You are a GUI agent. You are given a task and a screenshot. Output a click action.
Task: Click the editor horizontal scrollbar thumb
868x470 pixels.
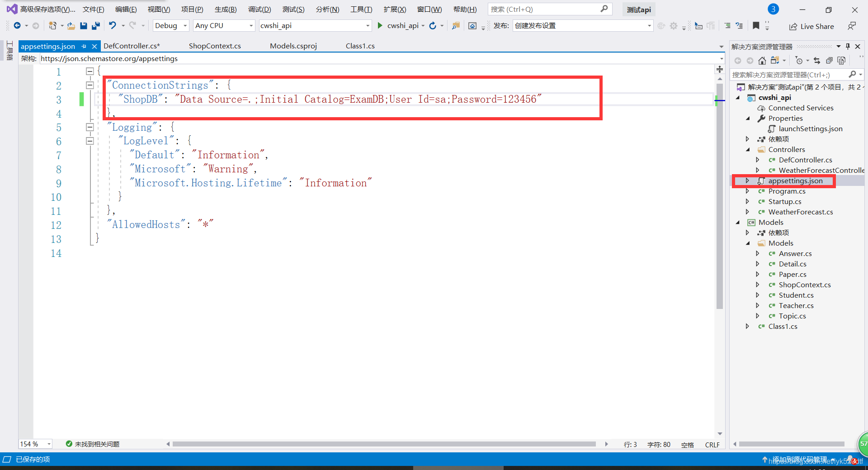pyautogui.click(x=384, y=444)
